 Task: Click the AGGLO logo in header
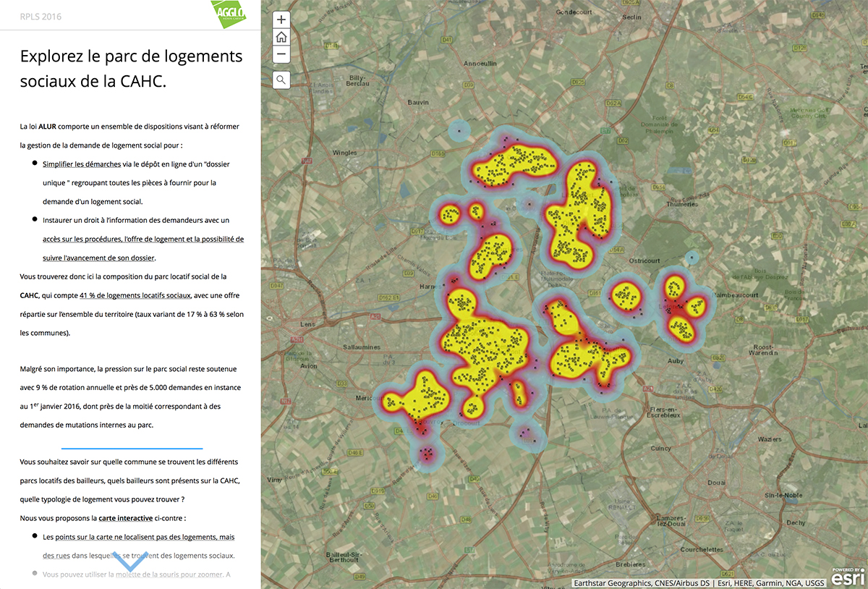[228, 14]
